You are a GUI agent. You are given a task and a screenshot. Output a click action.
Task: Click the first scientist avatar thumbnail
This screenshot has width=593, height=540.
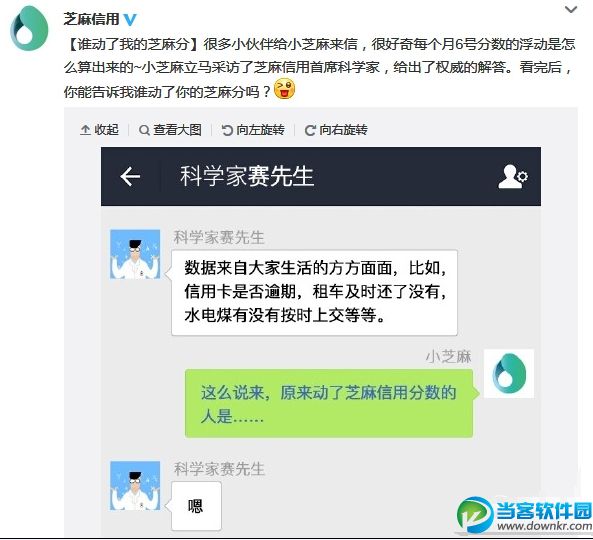(135, 254)
